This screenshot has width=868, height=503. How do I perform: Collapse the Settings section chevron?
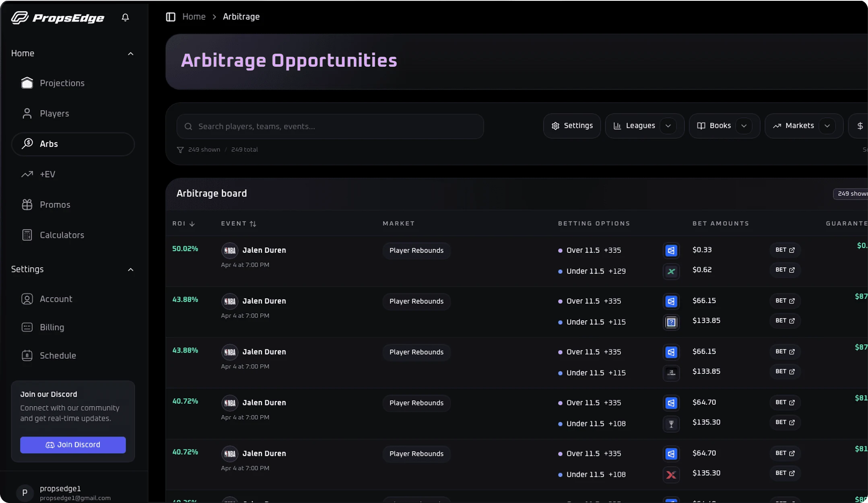130,270
